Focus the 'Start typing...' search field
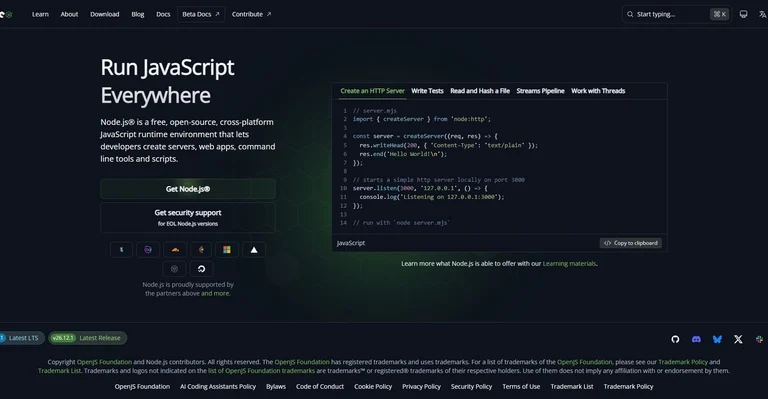This screenshot has height=399, width=768. click(676, 14)
